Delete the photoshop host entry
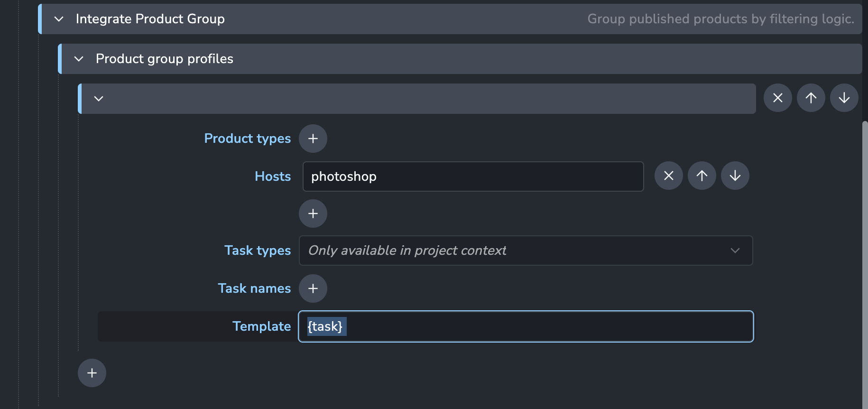 pos(668,176)
